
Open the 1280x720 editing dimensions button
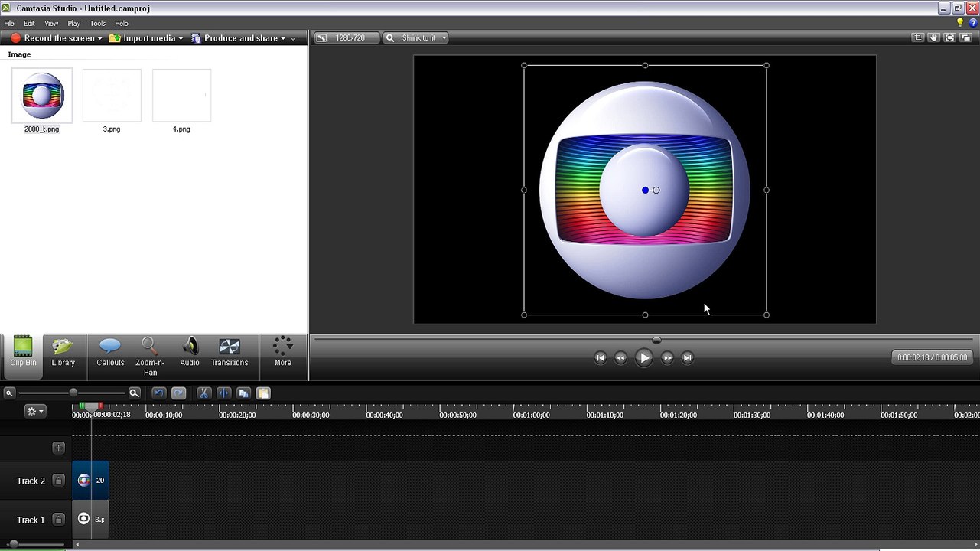[x=347, y=37]
